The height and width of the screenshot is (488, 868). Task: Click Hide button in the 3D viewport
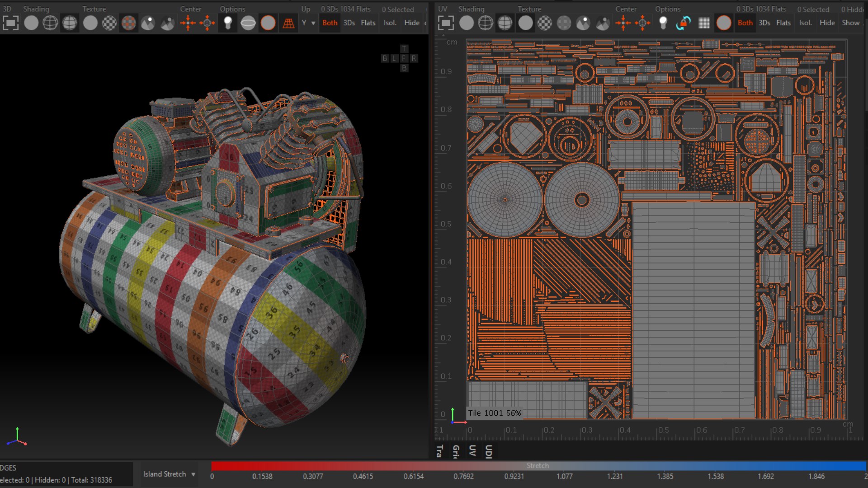click(411, 23)
